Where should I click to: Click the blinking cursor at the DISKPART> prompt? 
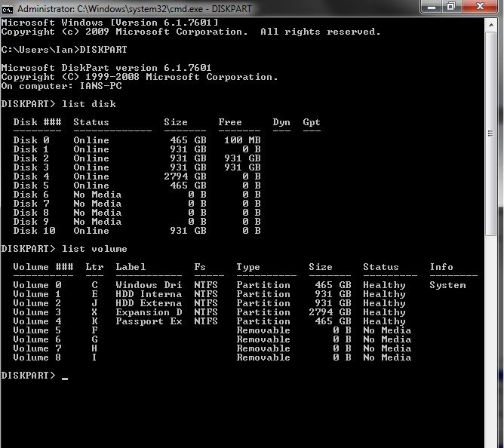[65, 379]
